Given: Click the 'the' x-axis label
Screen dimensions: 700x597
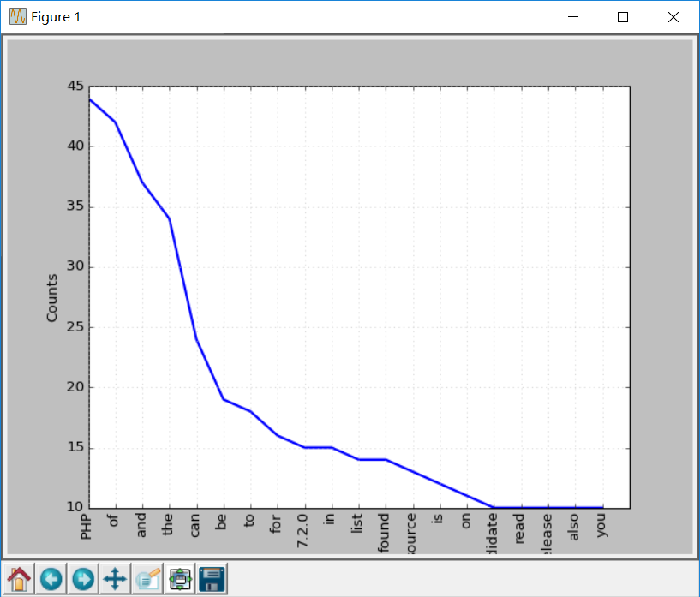Looking at the screenshot, I should pos(167,524).
